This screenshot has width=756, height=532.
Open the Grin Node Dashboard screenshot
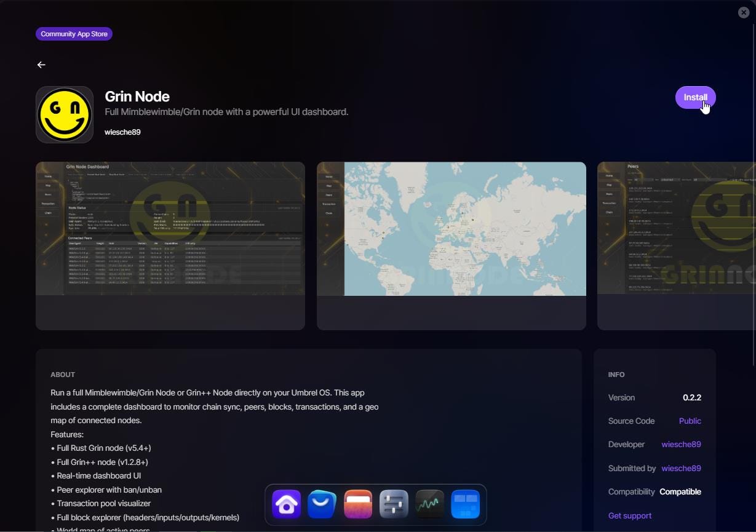click(x=170, y=246)
